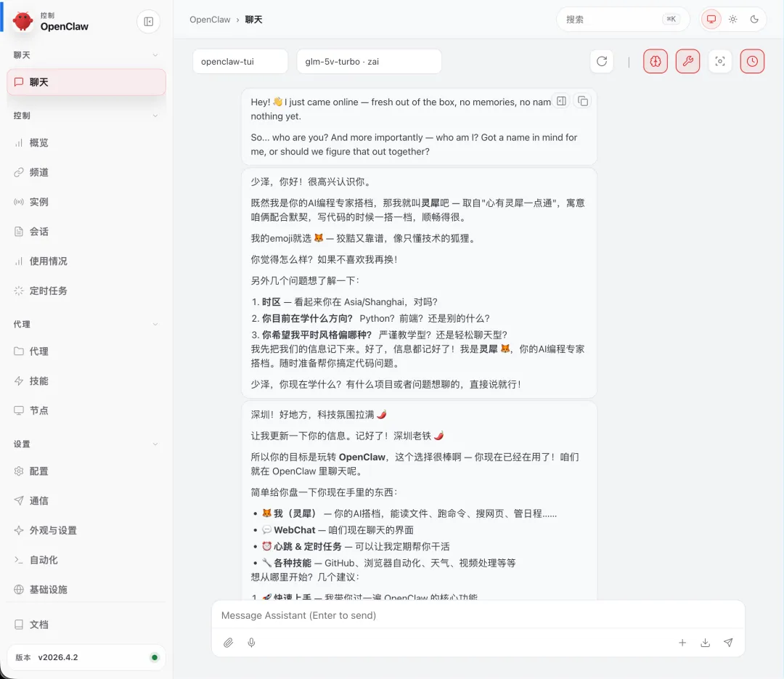Open the 节点 nodes page
The image size is (784, 679).
click(x=86, y=410)
